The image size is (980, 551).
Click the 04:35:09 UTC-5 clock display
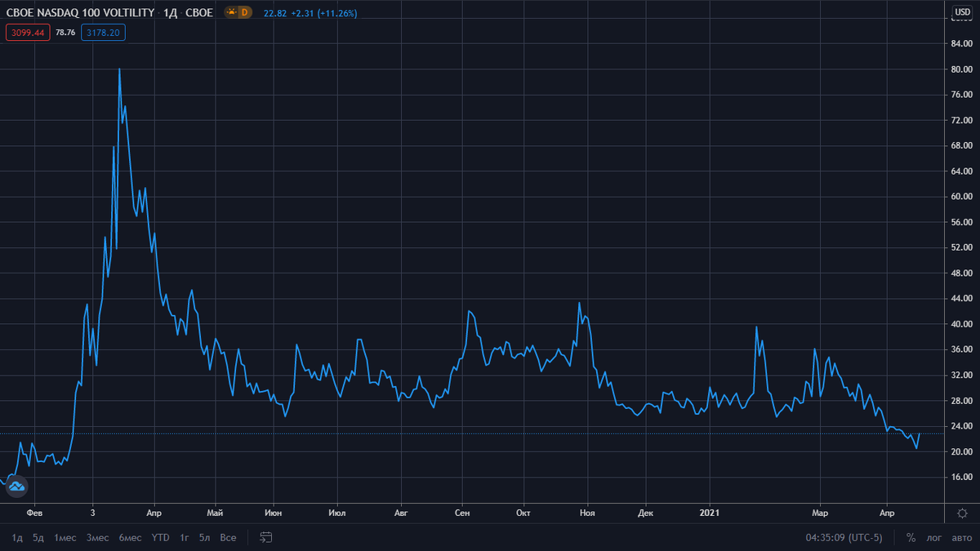(842, 538)
